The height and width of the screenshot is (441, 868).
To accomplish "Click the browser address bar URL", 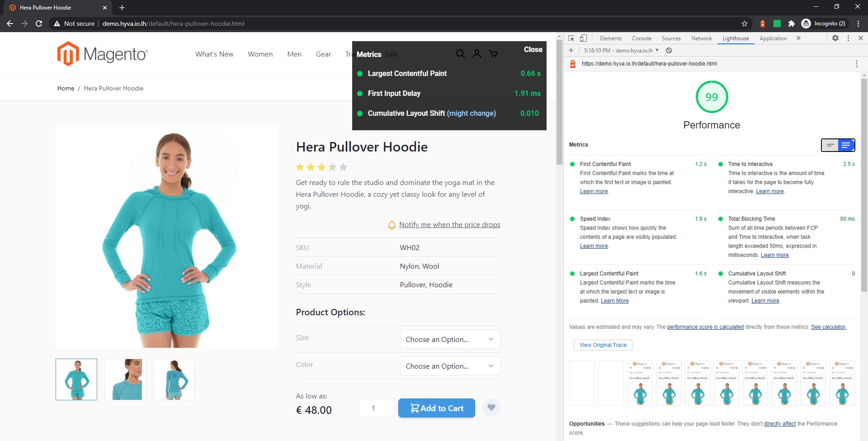I will (x=173, y=24).
